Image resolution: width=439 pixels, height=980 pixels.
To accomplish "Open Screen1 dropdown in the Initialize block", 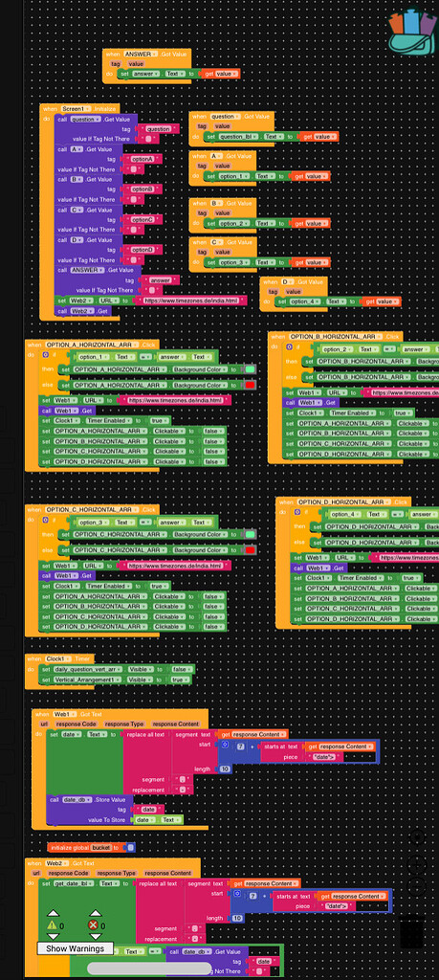I will pos(77,109).
